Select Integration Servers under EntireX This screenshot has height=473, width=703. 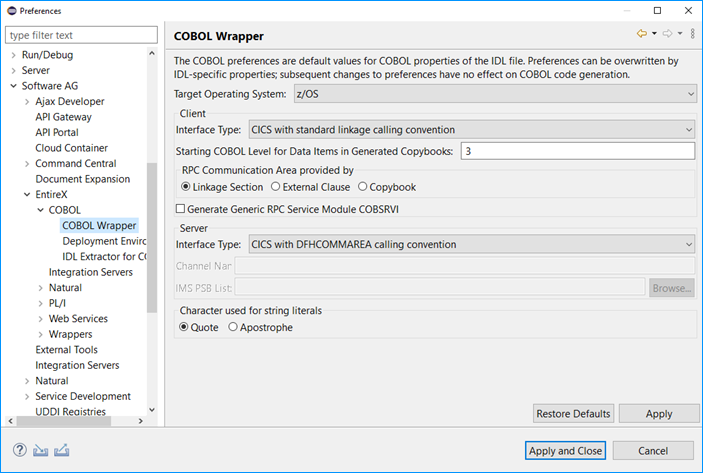pyautogui.click(x=91, y=272)
